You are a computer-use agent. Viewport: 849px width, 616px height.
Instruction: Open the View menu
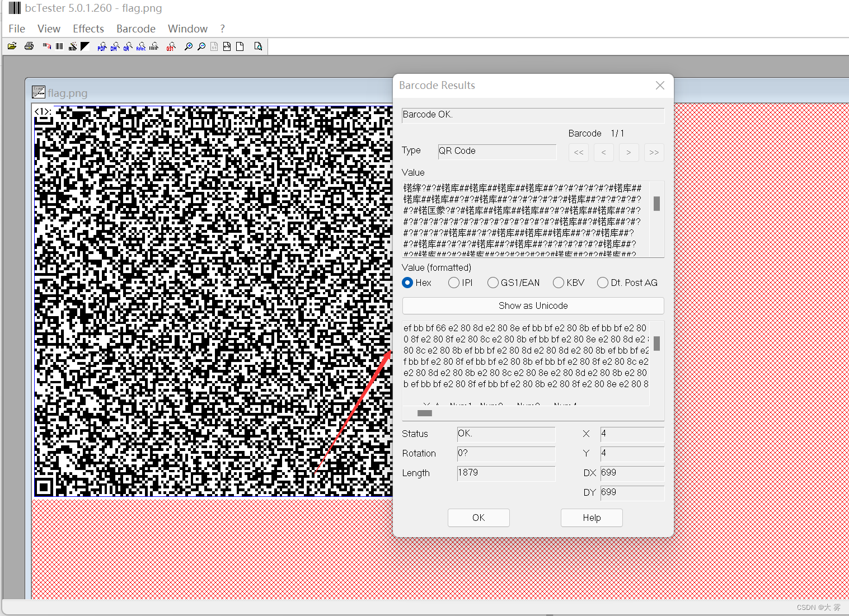coord(49,29)
